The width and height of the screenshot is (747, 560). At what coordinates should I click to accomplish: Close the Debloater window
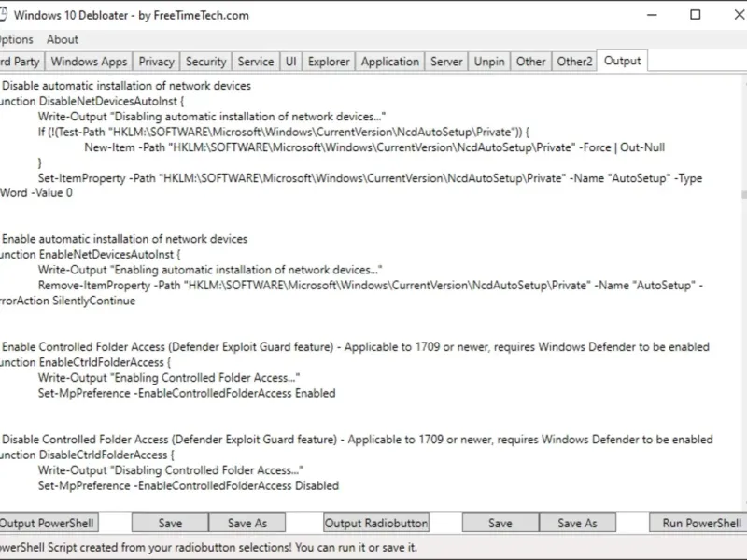(x=738, y=15)
